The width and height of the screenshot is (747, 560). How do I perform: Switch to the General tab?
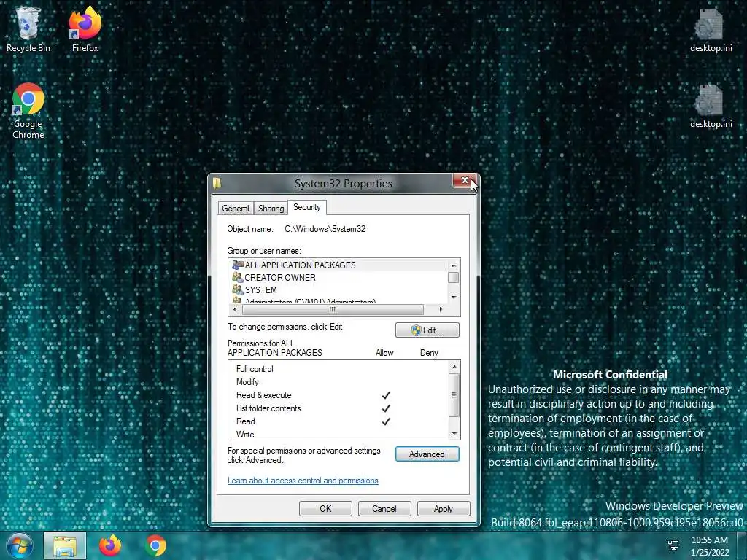click(x=236, y=209)
